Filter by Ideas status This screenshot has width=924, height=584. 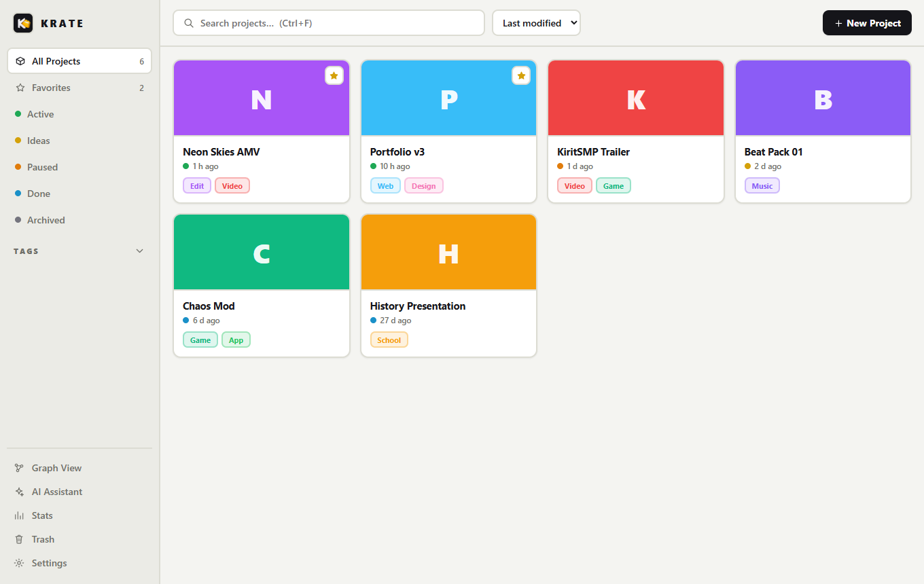pyautogui.click(x=79, y=141)
